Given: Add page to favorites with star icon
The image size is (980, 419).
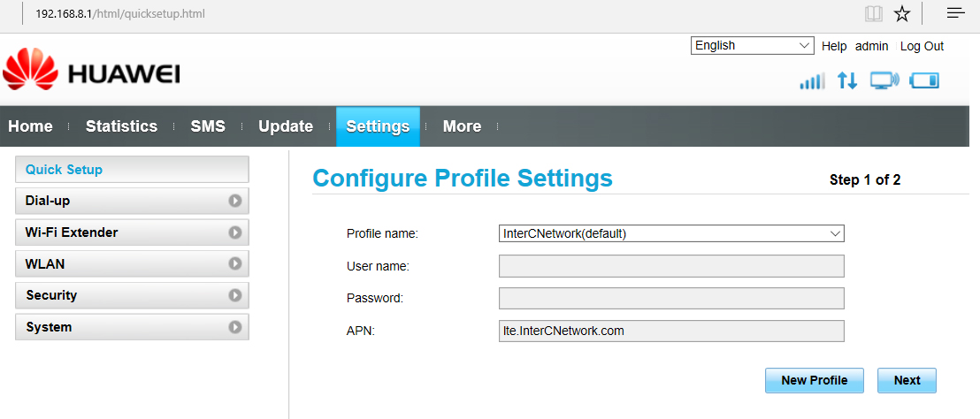Looking at the screenshot, I should (x=902, y=14).
